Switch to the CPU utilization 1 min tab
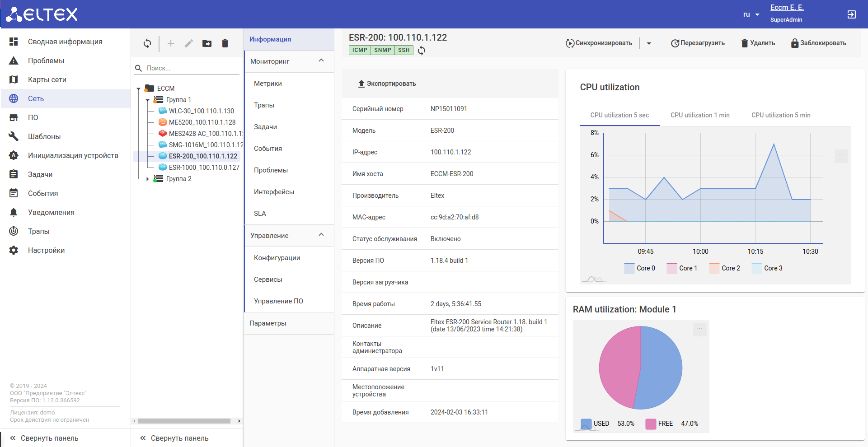Viewport: 868px width, 447px height. point(700,115)
